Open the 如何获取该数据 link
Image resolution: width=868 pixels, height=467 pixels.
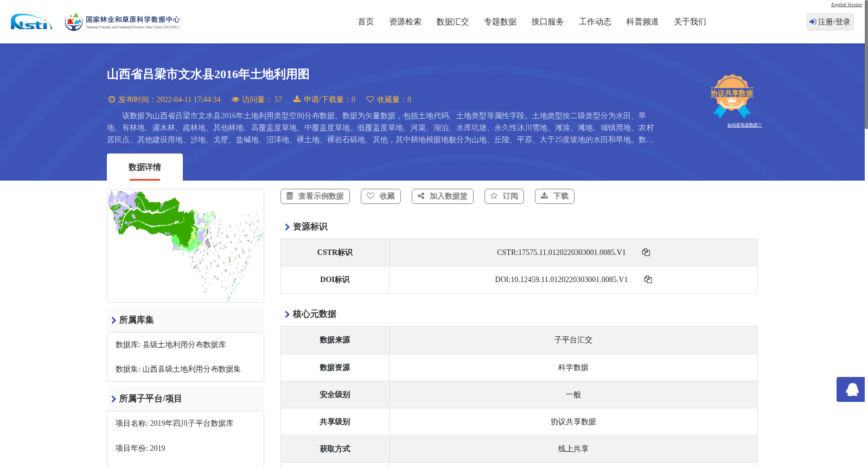744,125
